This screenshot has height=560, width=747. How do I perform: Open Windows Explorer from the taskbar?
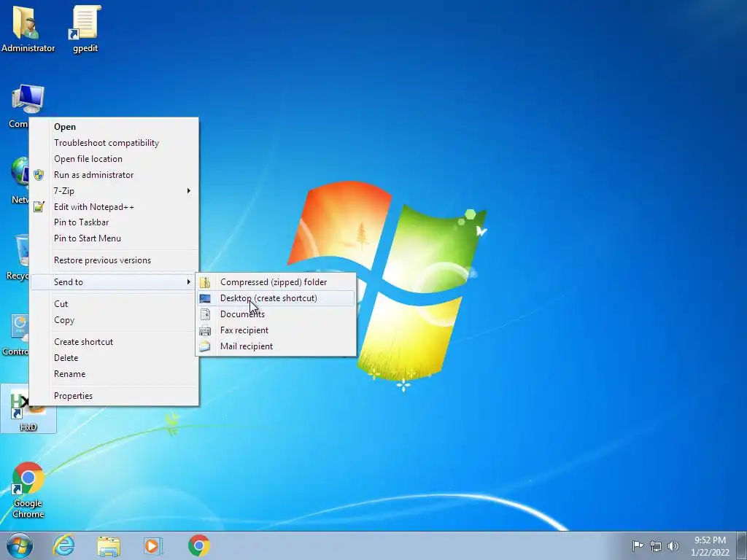coord(109,545)
